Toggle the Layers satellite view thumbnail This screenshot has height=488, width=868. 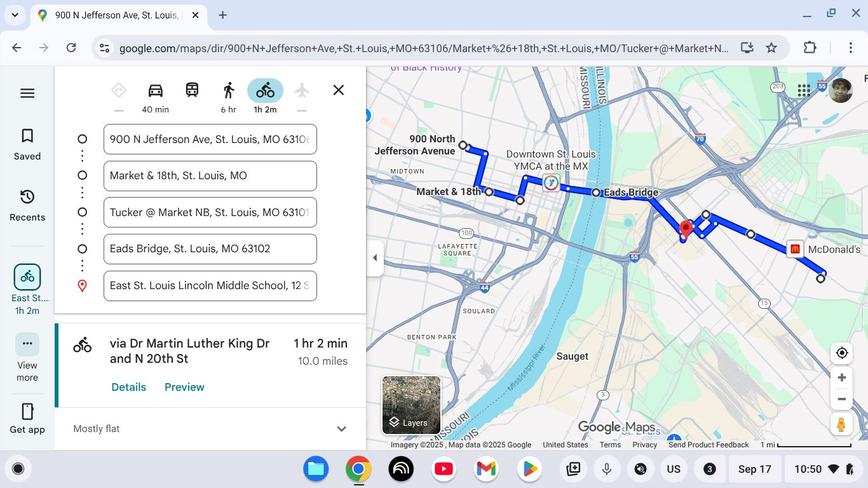411,405
